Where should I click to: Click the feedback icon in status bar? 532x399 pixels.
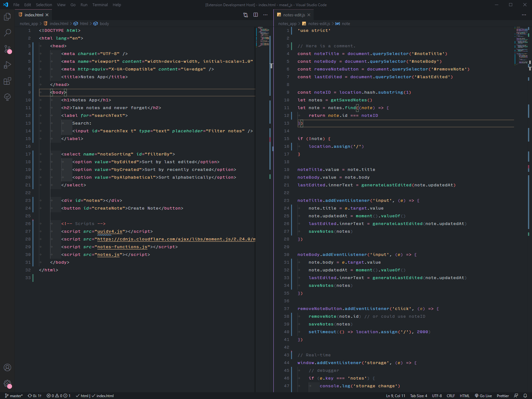click(x=516, y=396)
